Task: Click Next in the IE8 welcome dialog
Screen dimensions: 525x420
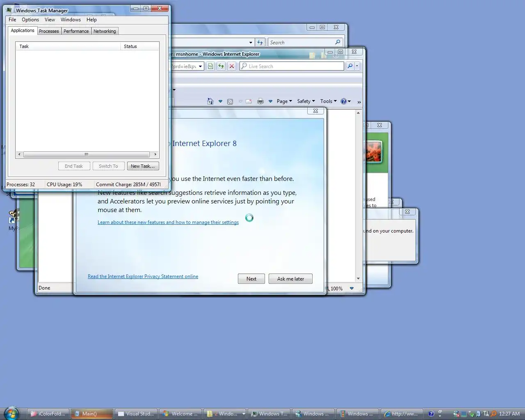Action: coord(251,278)
